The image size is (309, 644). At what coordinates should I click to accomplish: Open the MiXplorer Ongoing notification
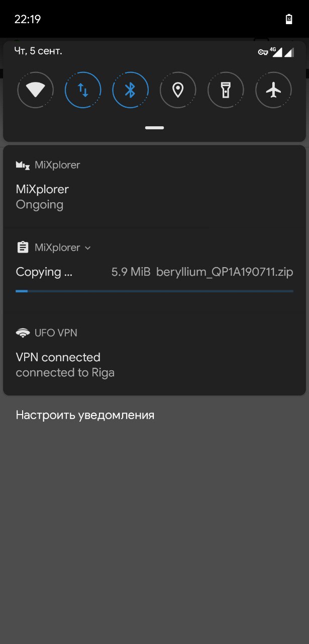pyautogui.click(x=154, y=186)
